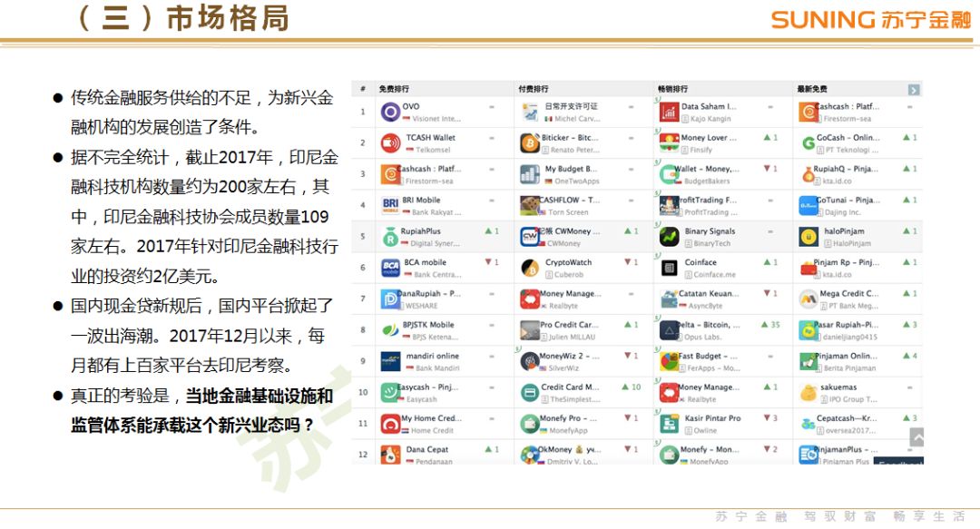The width and height of the screenshot is (980, 529).
Task: Select the RupiahPlus app icon
Action: [x=390, y=237]
